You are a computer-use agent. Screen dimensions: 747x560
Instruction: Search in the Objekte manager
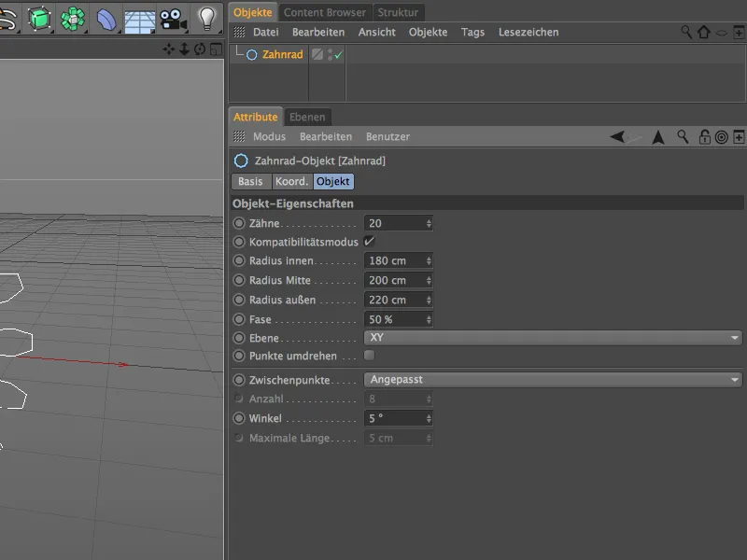click(x=686, y=32)
